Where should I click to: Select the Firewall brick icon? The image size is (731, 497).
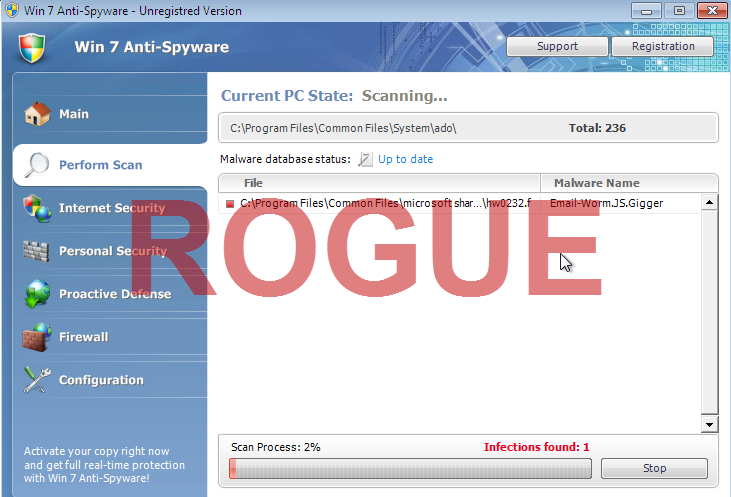(37, 337)
